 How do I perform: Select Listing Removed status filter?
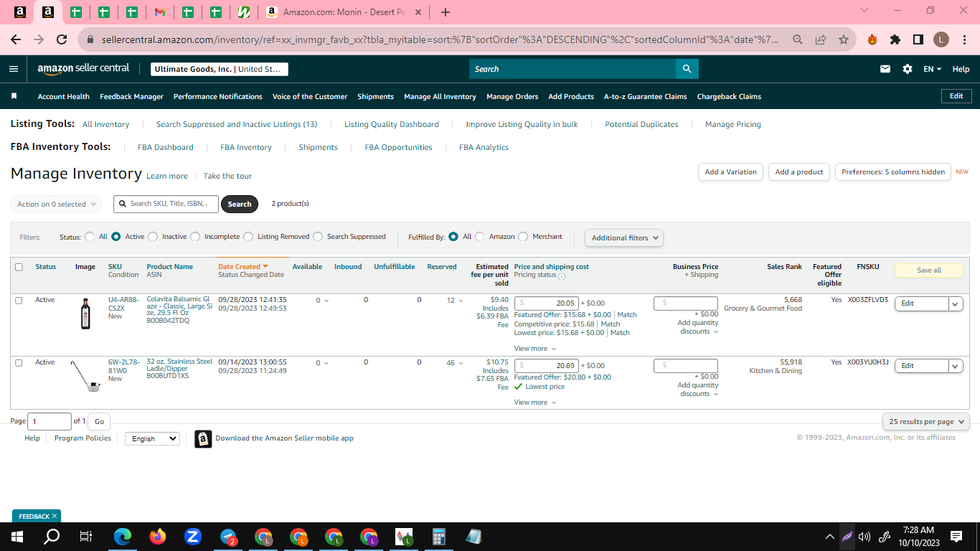tap(248, 237)
